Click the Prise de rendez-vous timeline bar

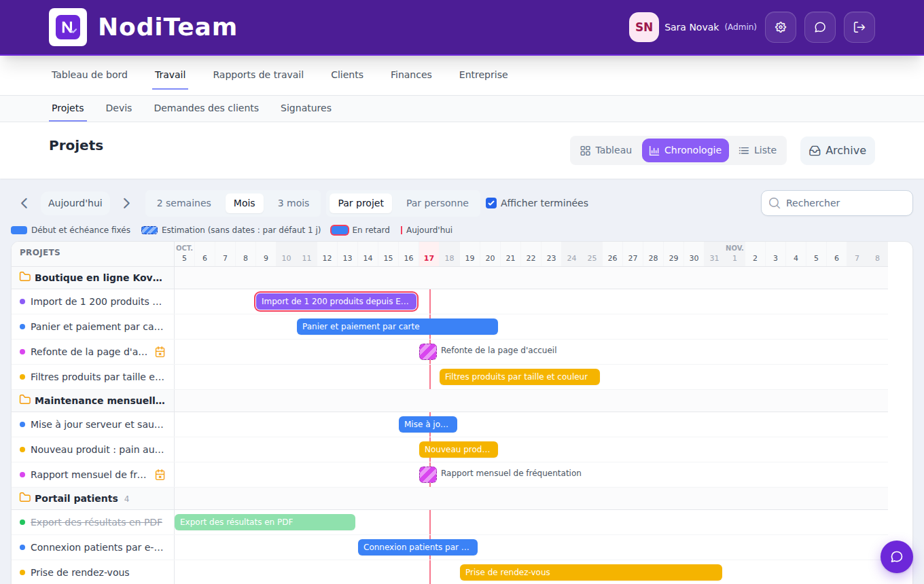pyautogui.click(x=591, y=572)
